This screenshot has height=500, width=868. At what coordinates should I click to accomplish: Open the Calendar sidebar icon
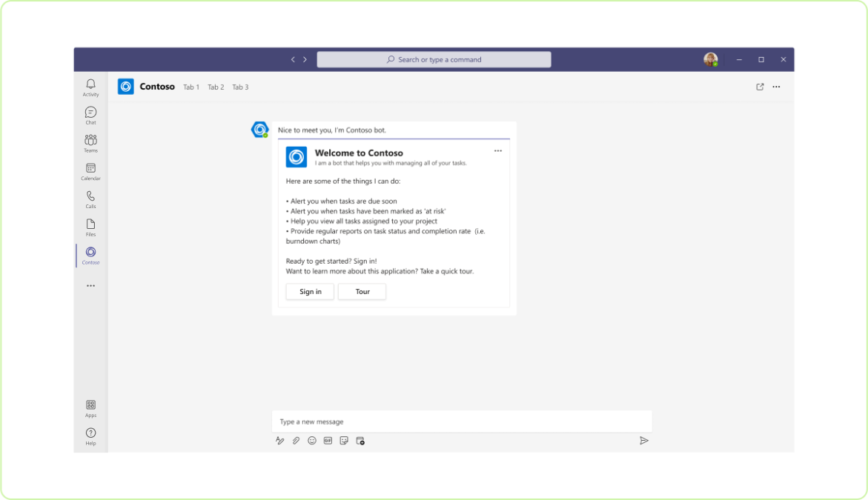point(90,171)
